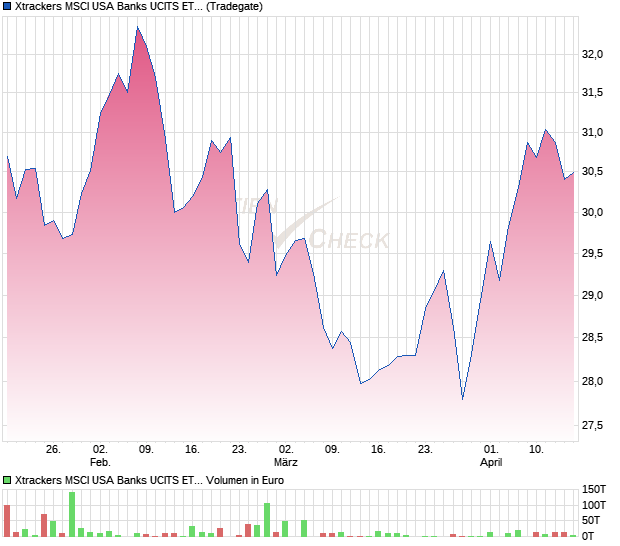The height and width of the screenshot is (546, 620).
Task: Click the blue legend square beside Xtrackers title
Action: click(x=7, y=6)
